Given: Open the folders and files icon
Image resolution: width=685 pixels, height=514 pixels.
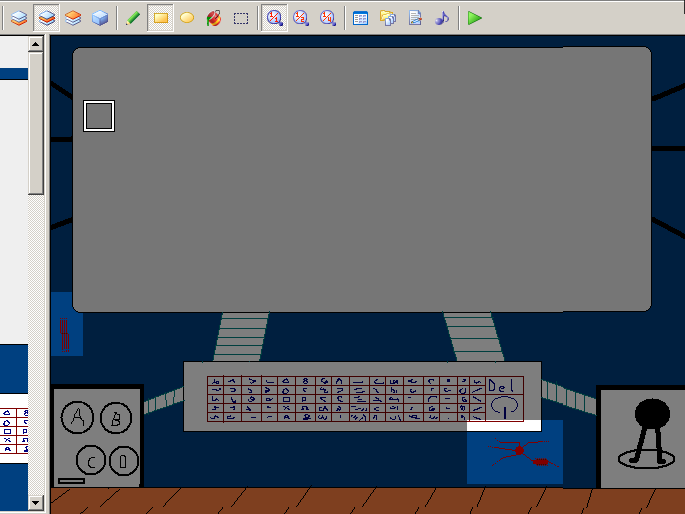Looking at the screenshot, I should [x=388, y=18].
